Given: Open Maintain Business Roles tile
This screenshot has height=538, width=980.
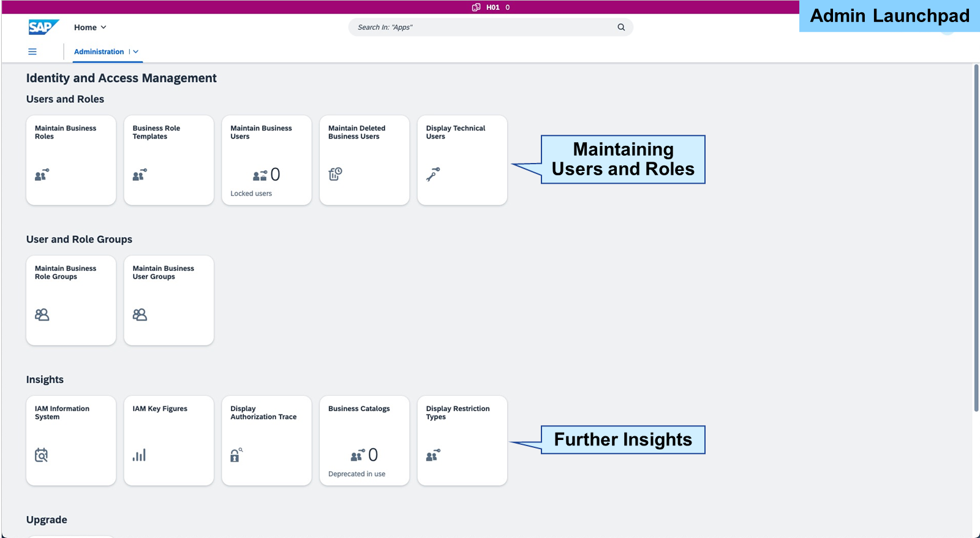Looking at the screenshot, I should click(71, 160).
